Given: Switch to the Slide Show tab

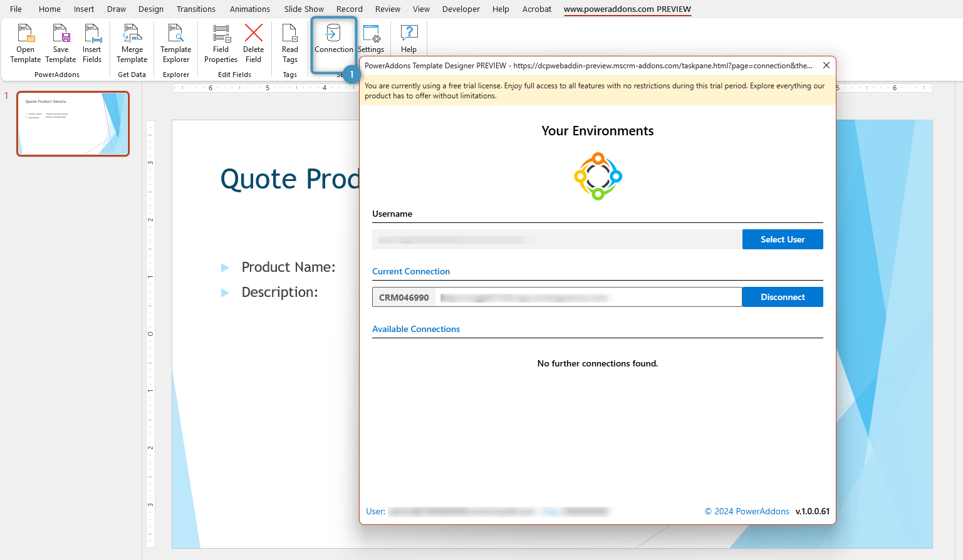Looking at the screenshot, I should pos(304,9).
